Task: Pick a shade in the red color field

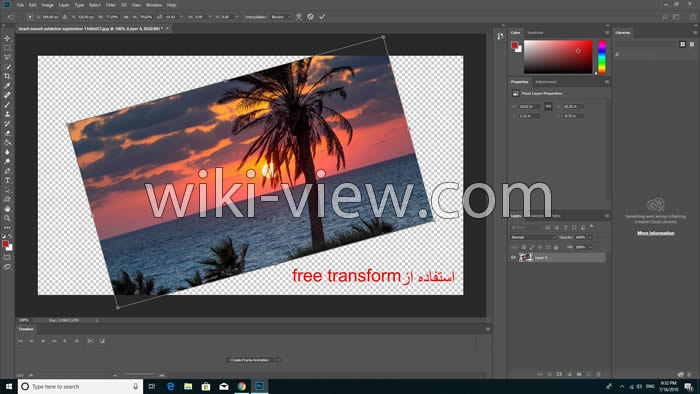Action: pyautogui.click(x=558, y=57)
